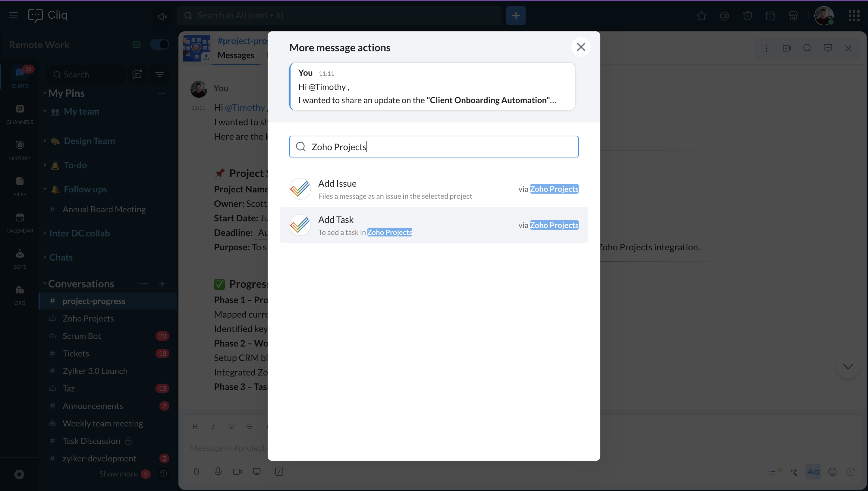868x491 pixels.
Task: Select Add Task action
Action: [x=434, y=225]
